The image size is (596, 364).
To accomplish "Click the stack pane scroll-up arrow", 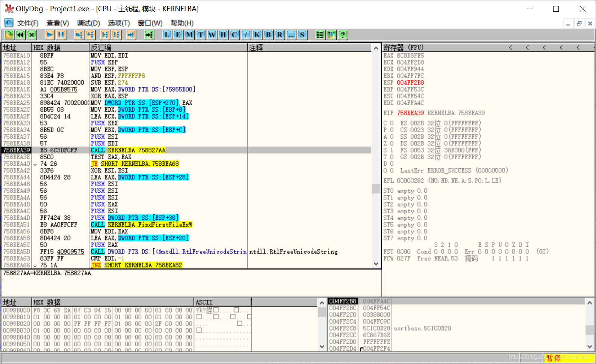I will coord(590,302).
